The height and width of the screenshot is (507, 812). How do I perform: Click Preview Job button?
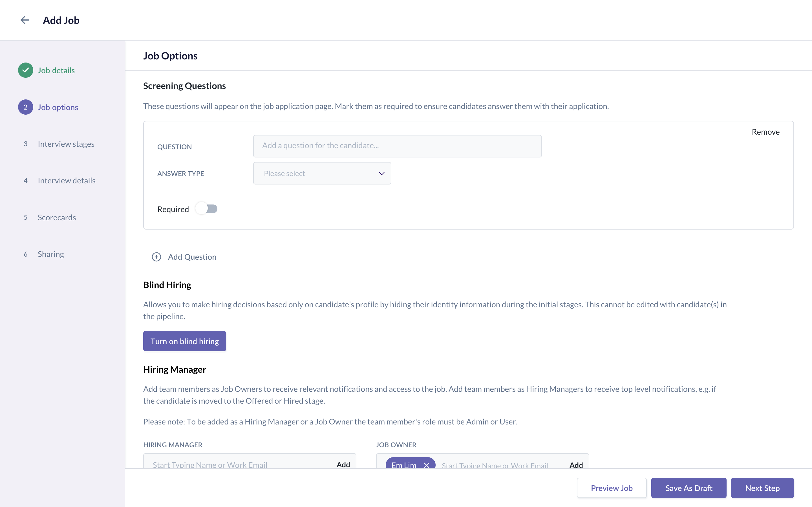pyautogui.click(x=611, y=488)
